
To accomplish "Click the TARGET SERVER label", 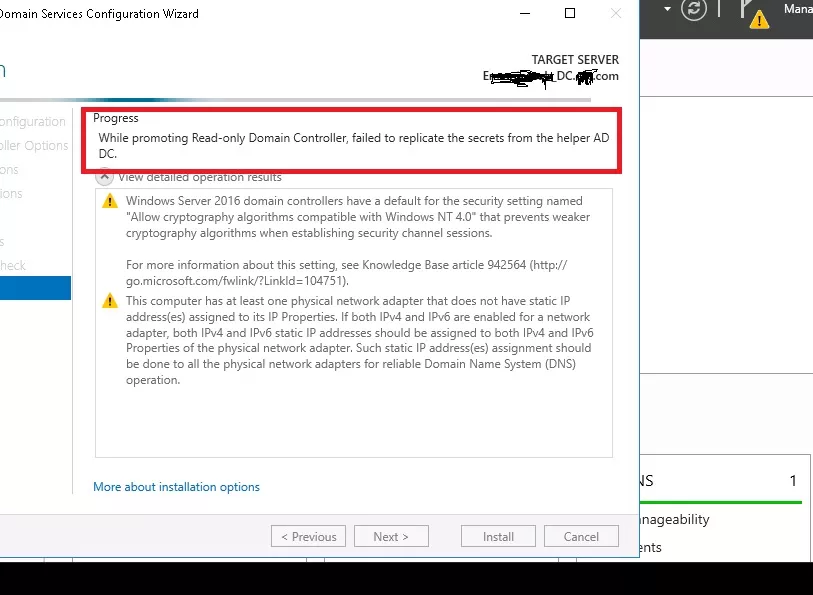I will [x=575, y=60].
